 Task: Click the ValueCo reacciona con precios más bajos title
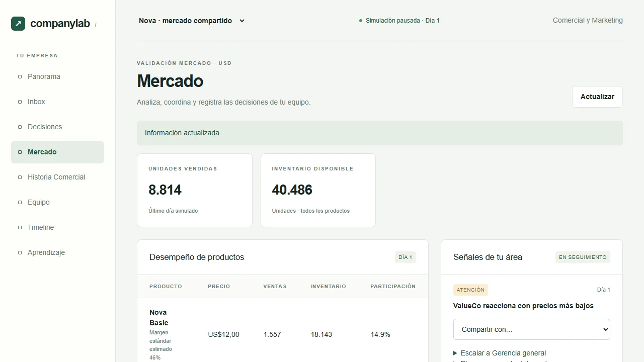click(x=523, y=306)
